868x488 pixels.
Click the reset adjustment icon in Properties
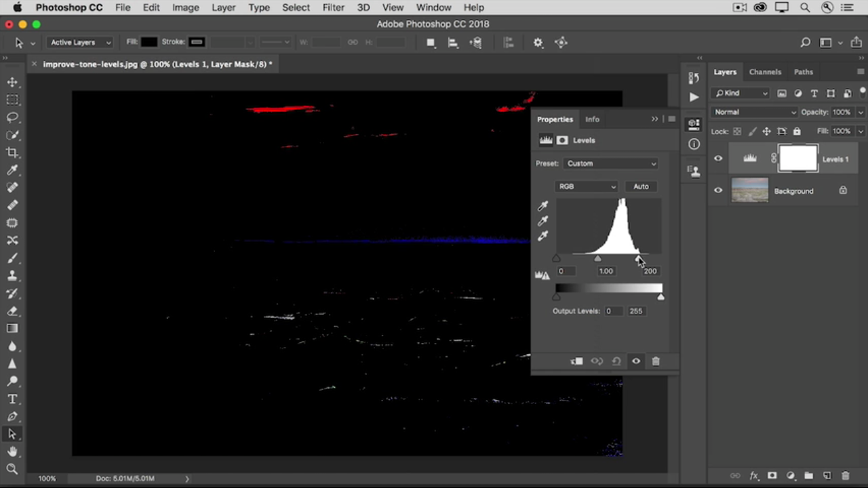(616, 361)
